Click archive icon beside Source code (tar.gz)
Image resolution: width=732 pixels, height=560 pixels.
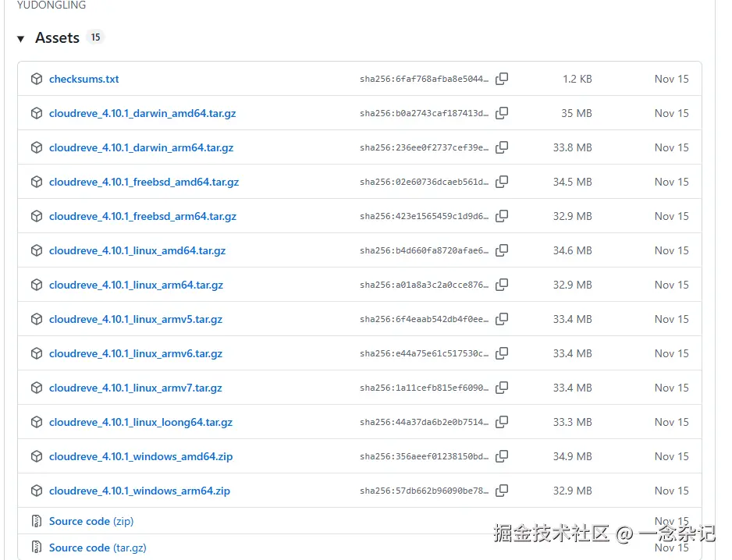[37, 547]
